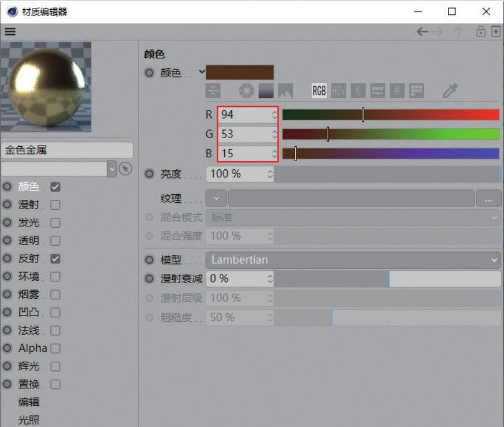The width and height of the screenshot is (504, 427).
Task: Select the 透明 channel in list
Action: (28, 240)
